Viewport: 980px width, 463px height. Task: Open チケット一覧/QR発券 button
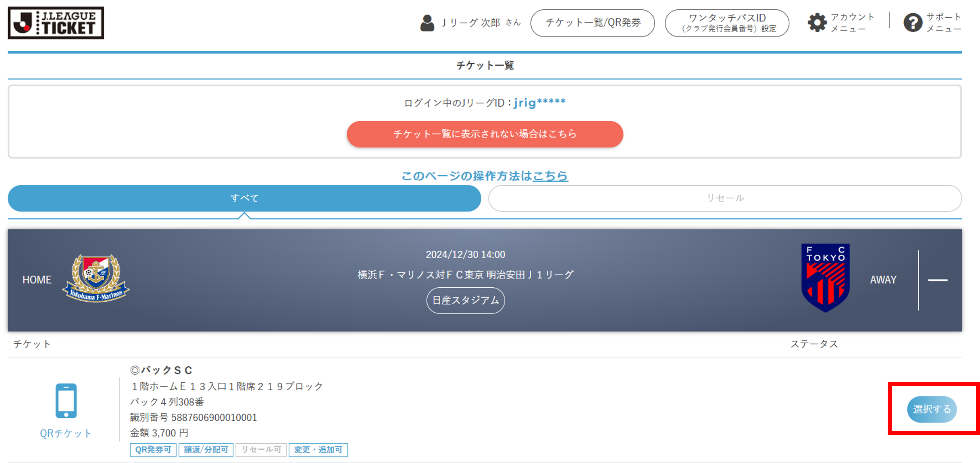click(593, 23)
